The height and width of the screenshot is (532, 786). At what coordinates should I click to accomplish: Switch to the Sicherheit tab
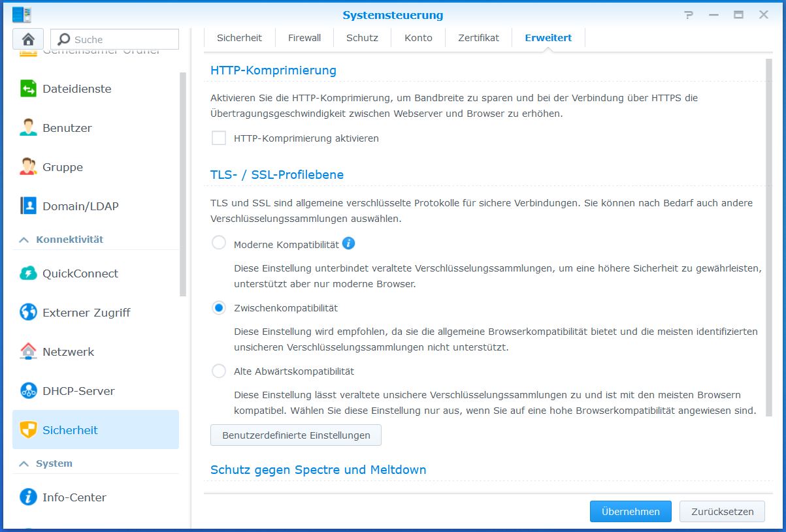(239, 38)
